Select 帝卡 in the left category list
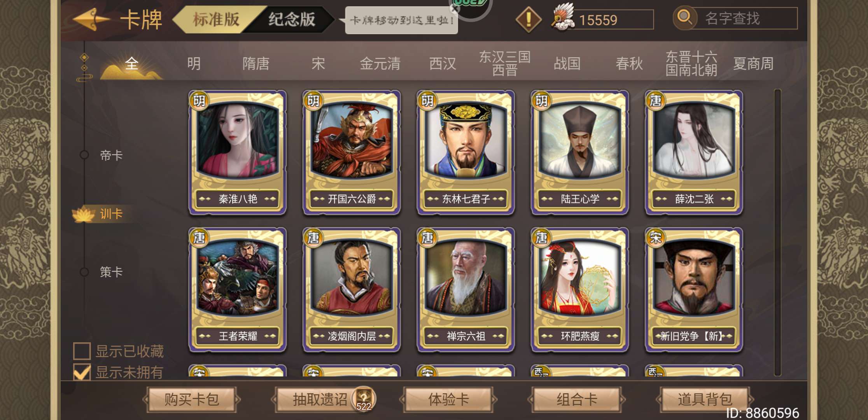 [x=111, y=156]
